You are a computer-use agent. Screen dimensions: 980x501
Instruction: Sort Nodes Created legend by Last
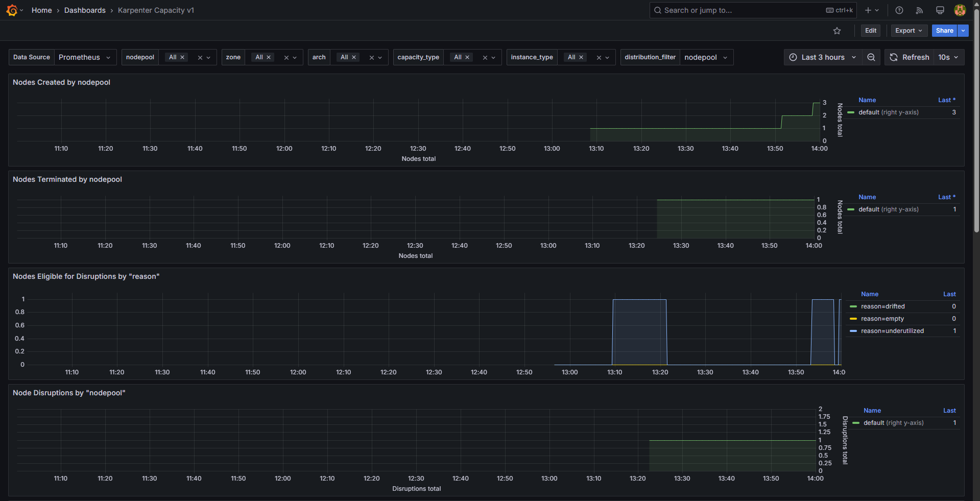(x=946, y=100)
